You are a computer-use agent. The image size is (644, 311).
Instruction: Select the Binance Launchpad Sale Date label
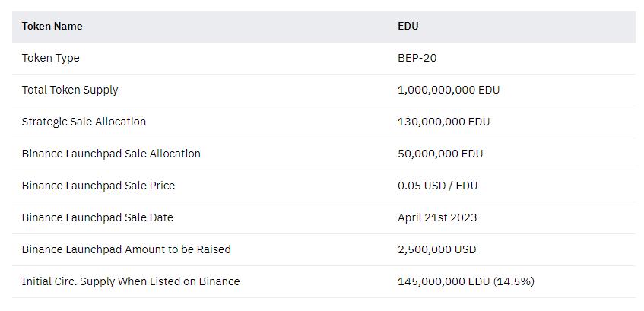tap(97, 217)
